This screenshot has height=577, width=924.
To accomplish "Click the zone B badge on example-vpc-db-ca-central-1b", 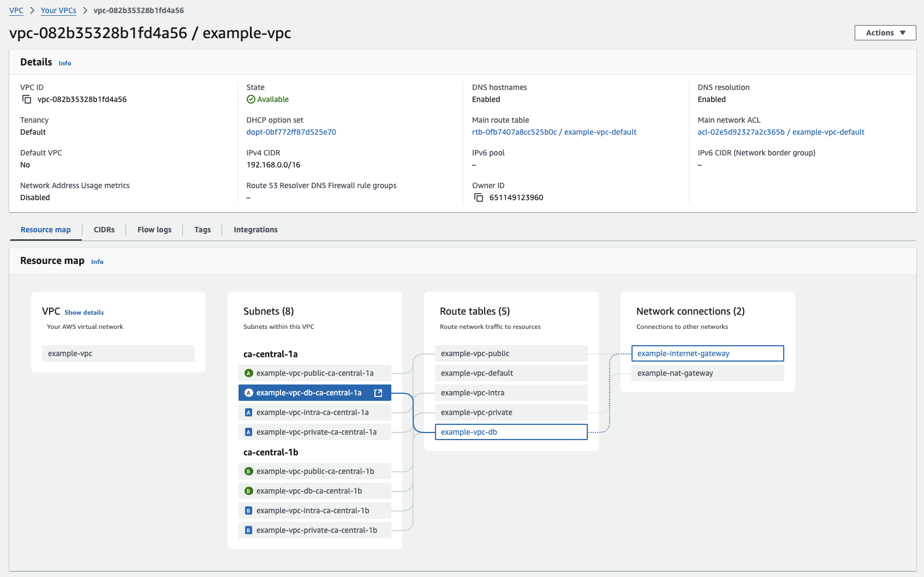I will pyautogui.click(x=248, y=491).
